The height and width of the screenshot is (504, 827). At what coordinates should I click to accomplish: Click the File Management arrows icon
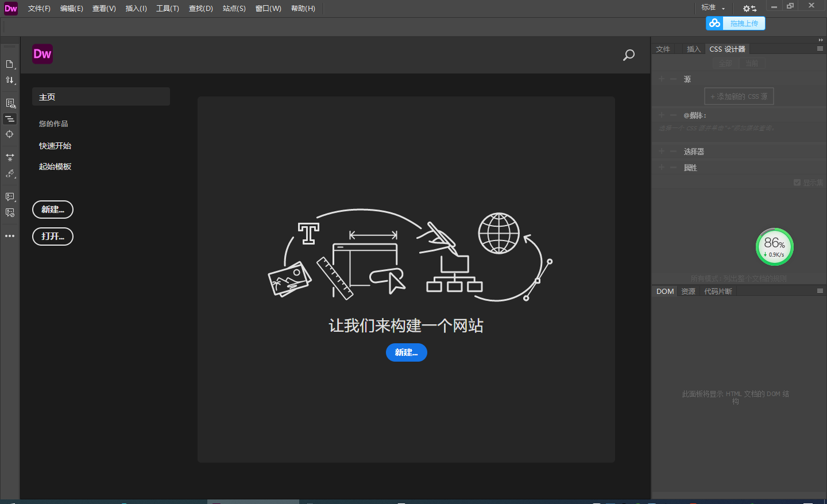click(10, 80)
